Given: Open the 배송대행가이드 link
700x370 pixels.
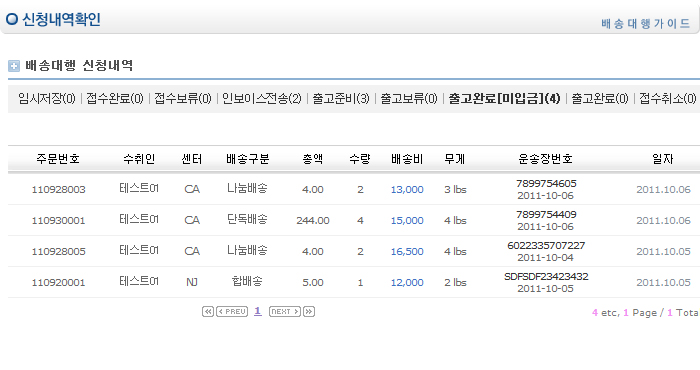Looking at the screenshot, I should coord(646,23).
